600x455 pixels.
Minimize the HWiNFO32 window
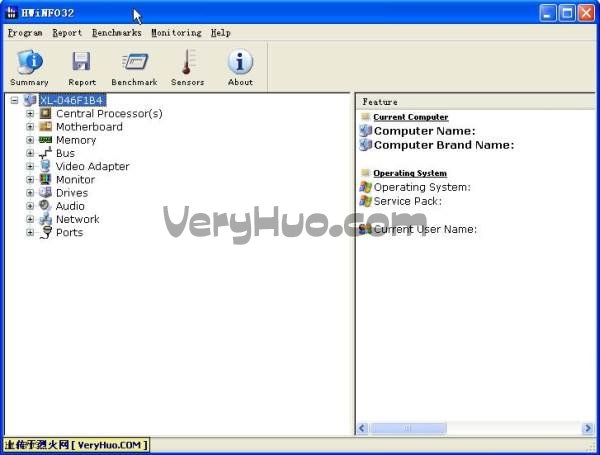click(548, 13)
